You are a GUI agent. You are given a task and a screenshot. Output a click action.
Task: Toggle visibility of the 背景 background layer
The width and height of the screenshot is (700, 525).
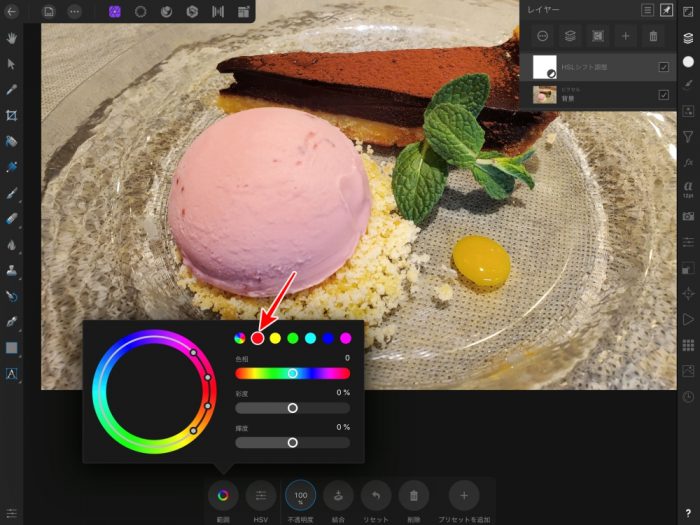(x=664, y=95)
